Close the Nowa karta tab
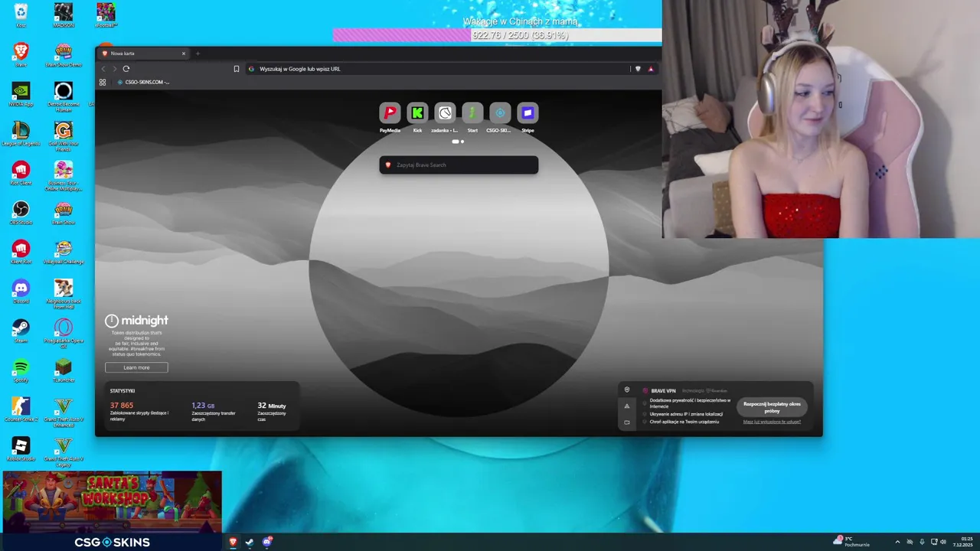The width and height of the screenshot is (980, 551). 184,54
